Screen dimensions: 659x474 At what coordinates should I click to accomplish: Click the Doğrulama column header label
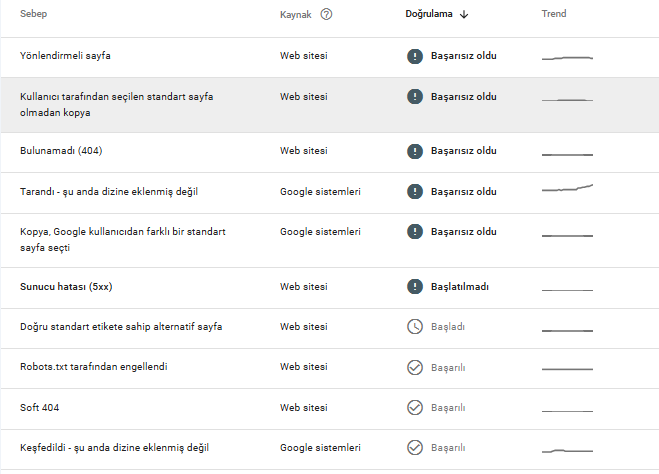429,14
